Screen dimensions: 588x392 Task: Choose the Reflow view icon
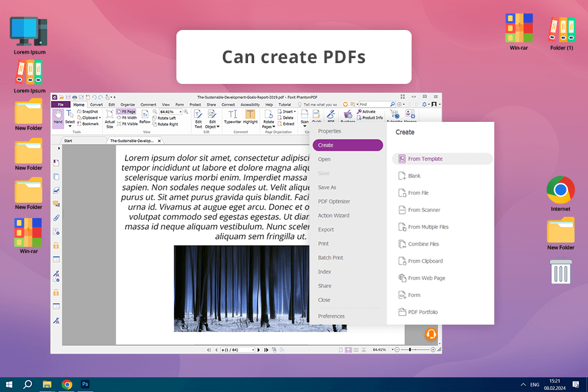[x=145, y=117]
